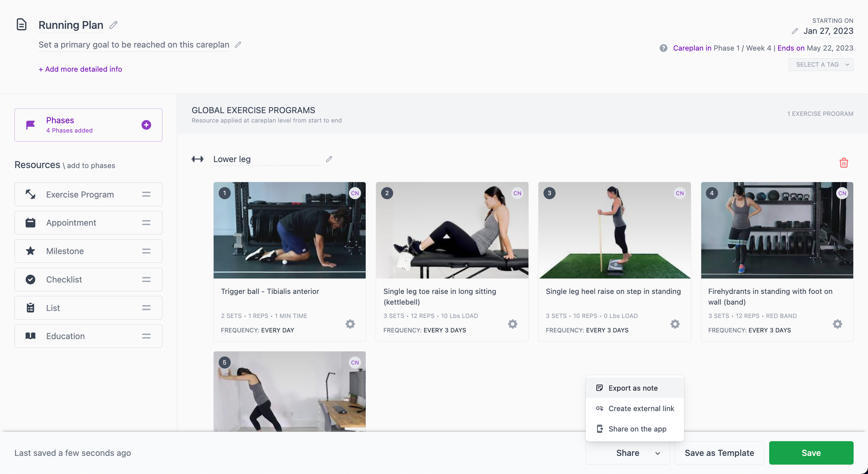
Task: Click CN badge on exercise card 5
Action: 355,363
